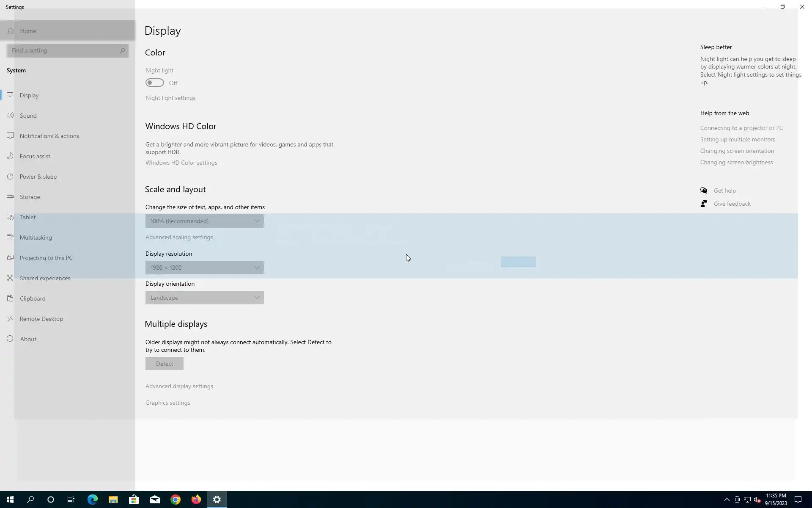Image resolution: width=812 pixels, height=508 pixels.
Task: Click the Sound speaker icon in sidebar
Action: coord(10,115)
